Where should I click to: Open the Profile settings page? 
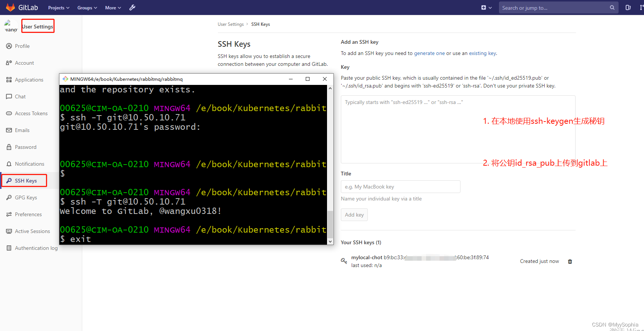coord(22,46)
